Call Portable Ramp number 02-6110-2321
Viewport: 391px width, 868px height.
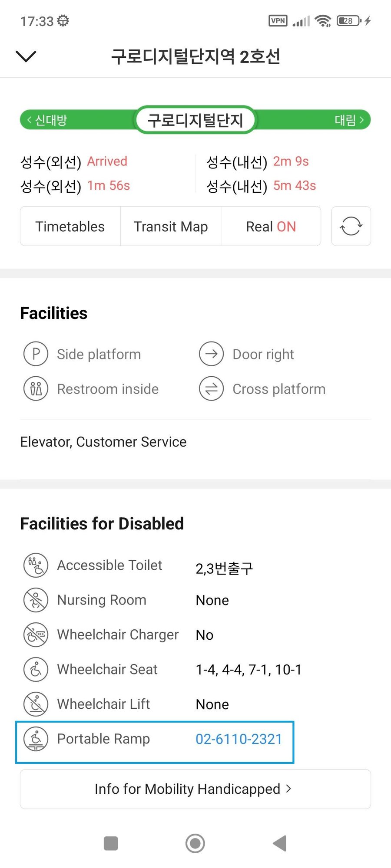pos(239,739)
